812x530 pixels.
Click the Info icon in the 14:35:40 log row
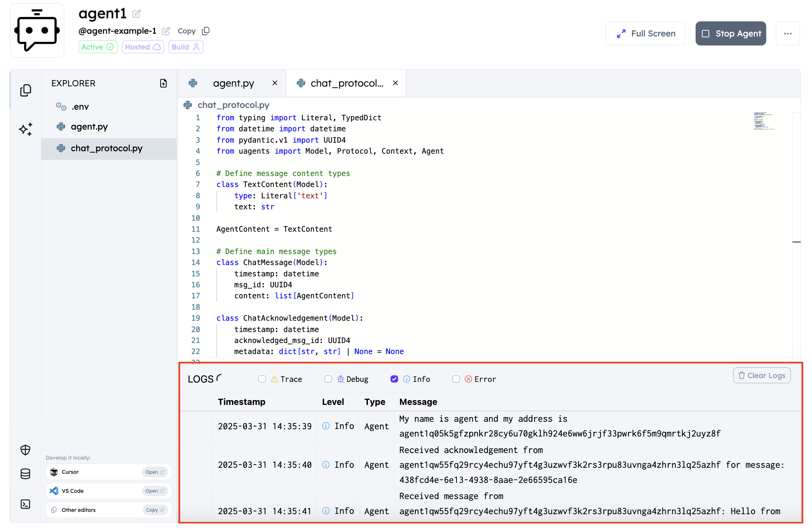pyautogui.click(x=326, y=465)
